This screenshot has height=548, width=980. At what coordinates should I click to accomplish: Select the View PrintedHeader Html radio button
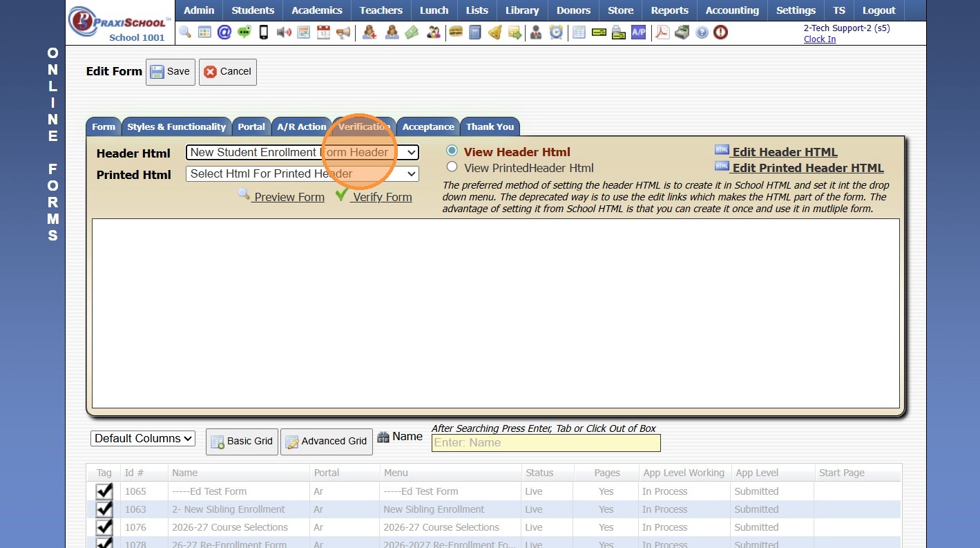(452, 167)
